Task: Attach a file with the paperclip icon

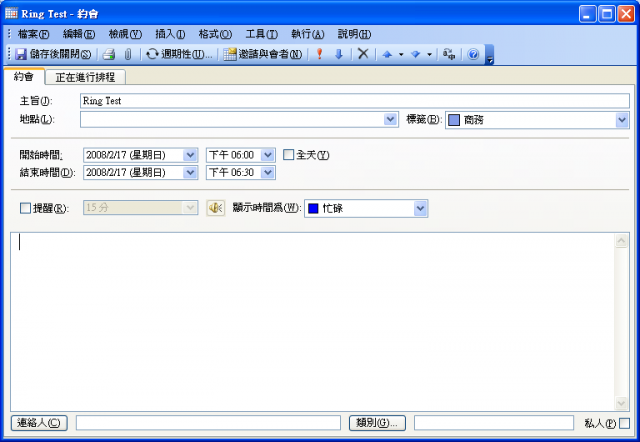Action: pyautogui.click(x=128, y=54)
